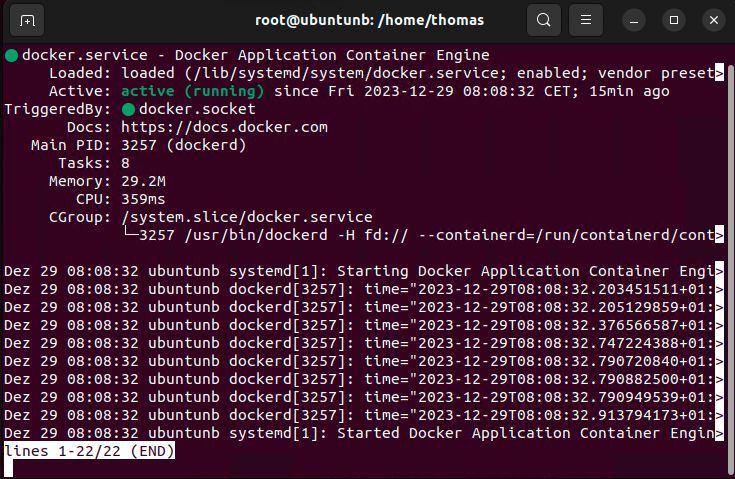
Task: Click the green docker.socket status dot
Action: [x=128, y=110]
